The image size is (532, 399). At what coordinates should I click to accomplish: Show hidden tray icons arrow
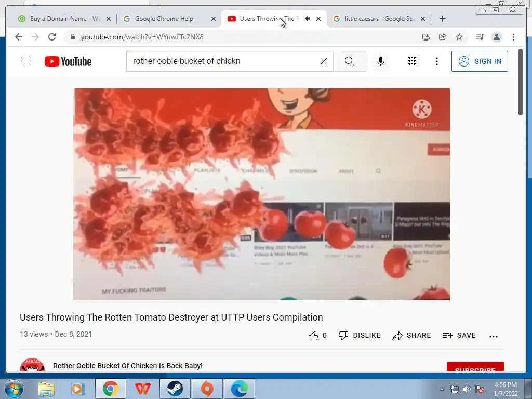pos(442,389)
